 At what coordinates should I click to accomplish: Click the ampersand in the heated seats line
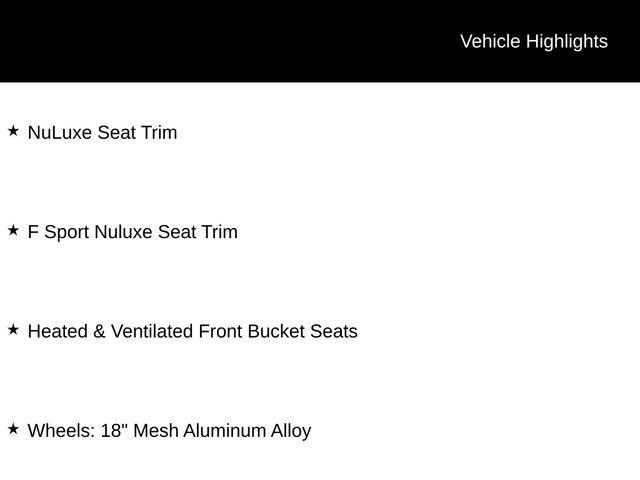[99, 331]
